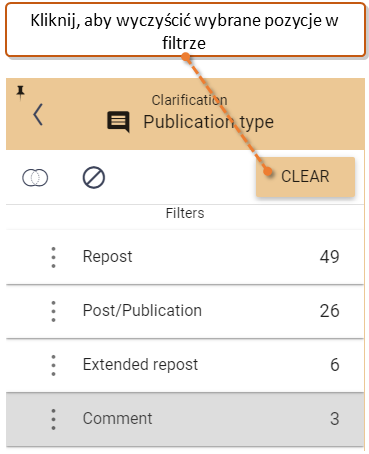The image size is (369, 454).
Task: Toggle the intersecting circles filter mode icon
Action: [x=35, y=177]
